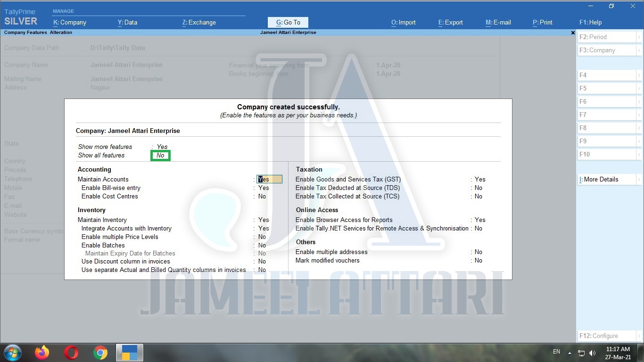This screenshot has width=644, height=362.
Task: Toggle Mark modified vouchers value
Action: pyautogui.click(x=479, y=260)
